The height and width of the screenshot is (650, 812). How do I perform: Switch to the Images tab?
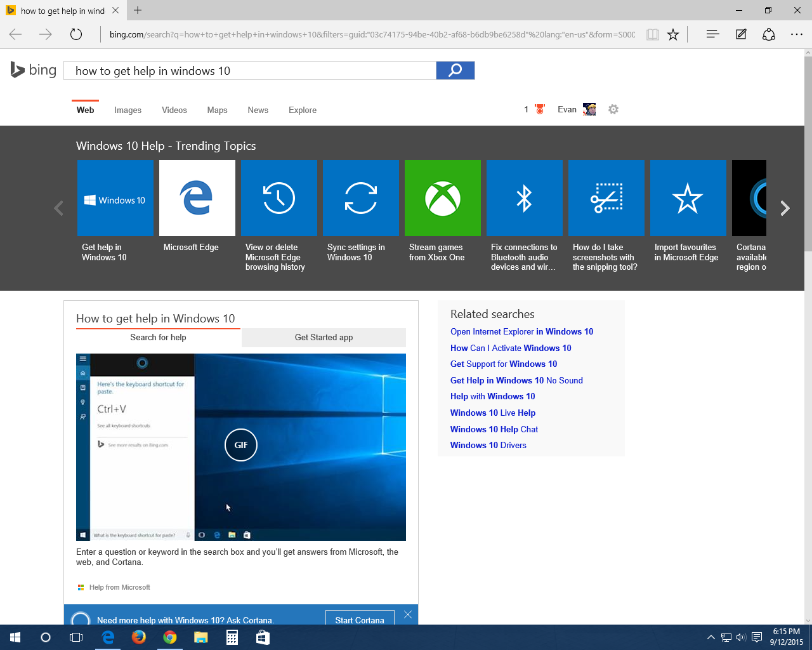click(x=128, y=110)
